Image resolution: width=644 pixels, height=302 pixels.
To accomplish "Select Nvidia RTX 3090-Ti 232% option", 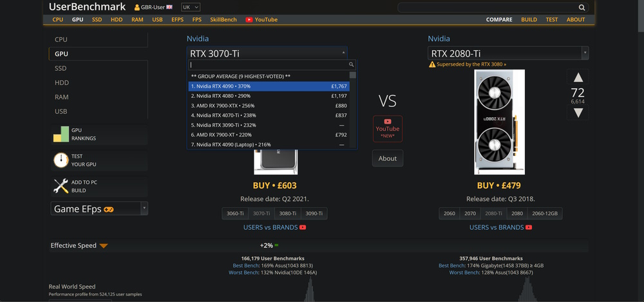I will point(269,125).
